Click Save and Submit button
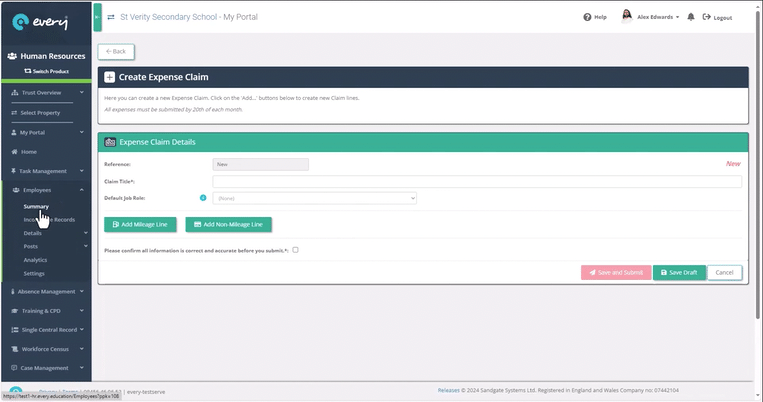Viewport: 763px width, 402px height. pos(616,273)
